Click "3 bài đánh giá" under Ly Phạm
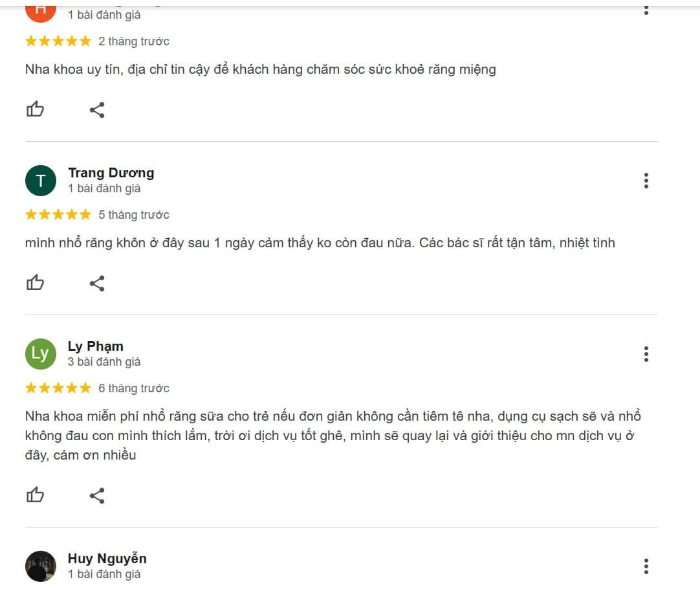The image size is (700, 589). pos(104,362)
